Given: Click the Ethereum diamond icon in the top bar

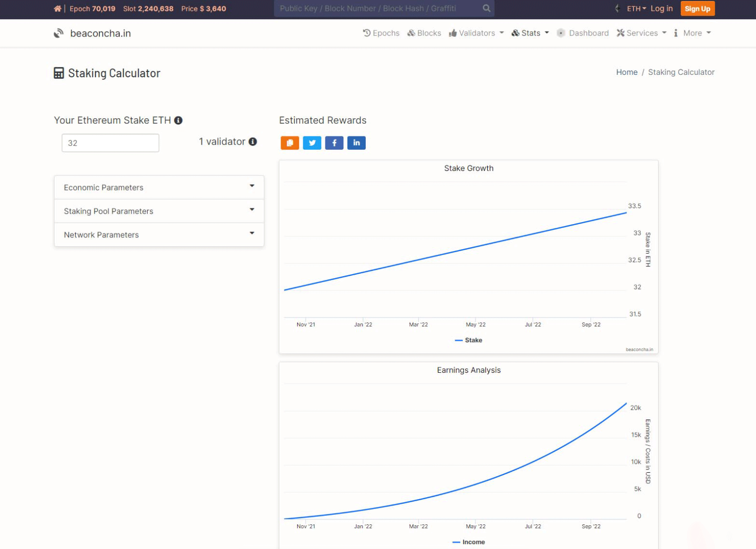Looking at the screenshot, I should [617, 8].
